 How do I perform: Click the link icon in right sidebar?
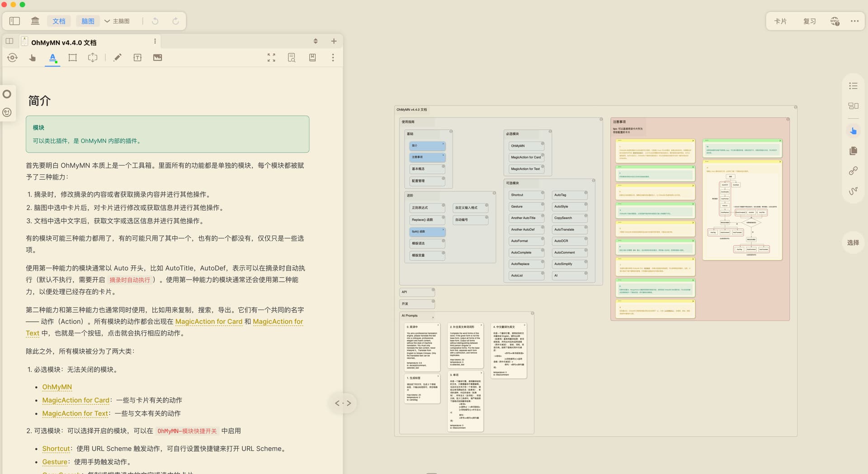(853, 171)
